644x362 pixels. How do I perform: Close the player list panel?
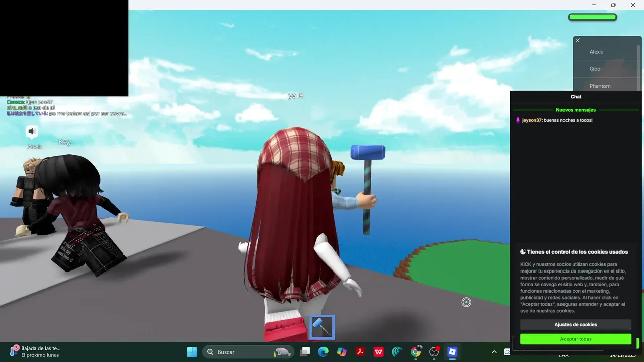tap(578, 40)
